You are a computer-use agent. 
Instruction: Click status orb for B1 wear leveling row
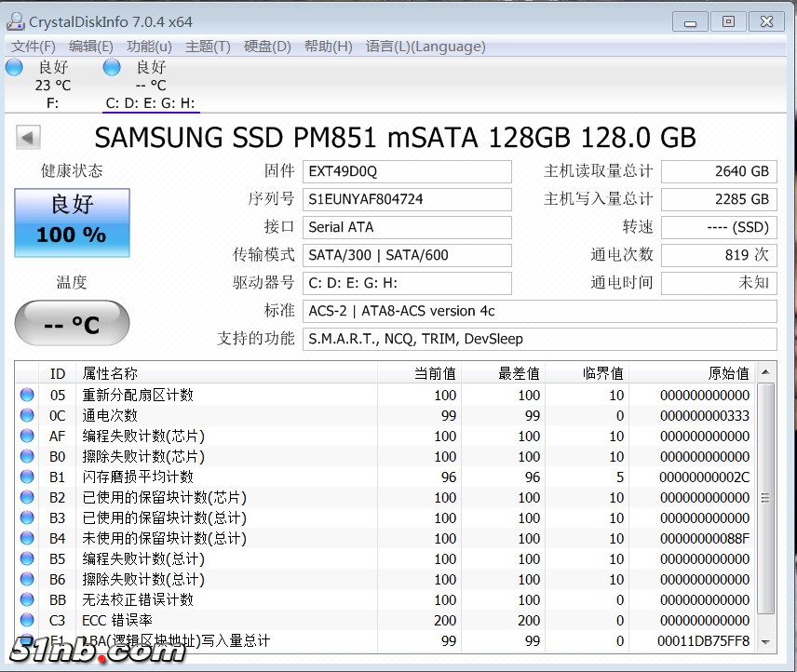pos(27,477)
